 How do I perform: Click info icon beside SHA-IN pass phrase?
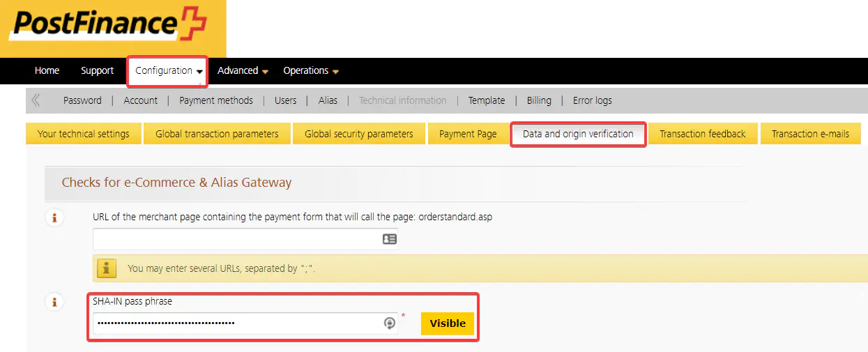coord(54,302)
